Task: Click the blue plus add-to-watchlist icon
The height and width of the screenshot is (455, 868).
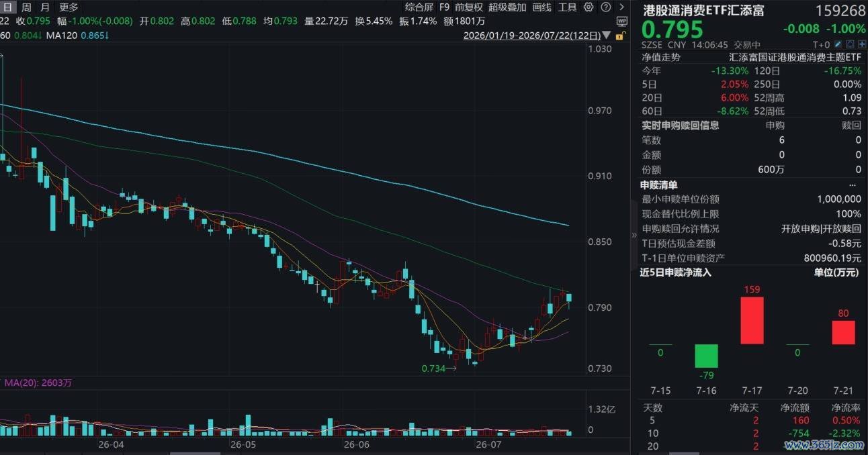Action: pyautogui.click(x=862, y=44)
